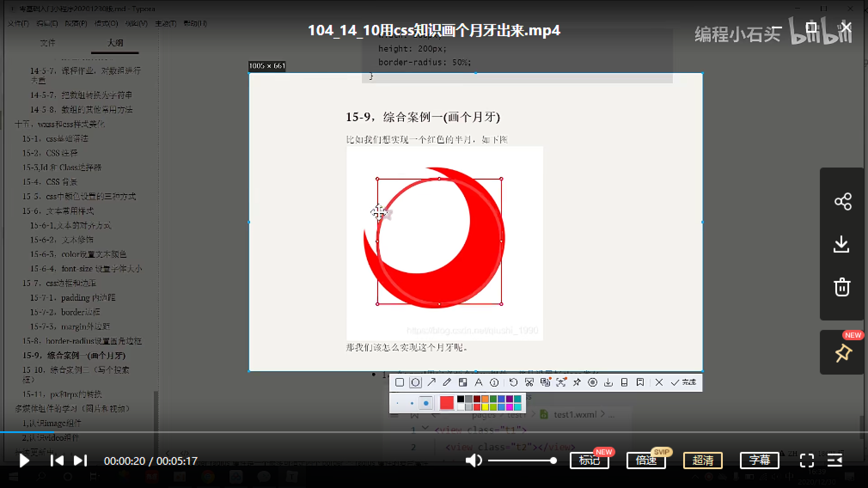Screen dimensions: 868x488
Task: Open the 倍速 playback speed menu
Action: (x=646, y=461)
